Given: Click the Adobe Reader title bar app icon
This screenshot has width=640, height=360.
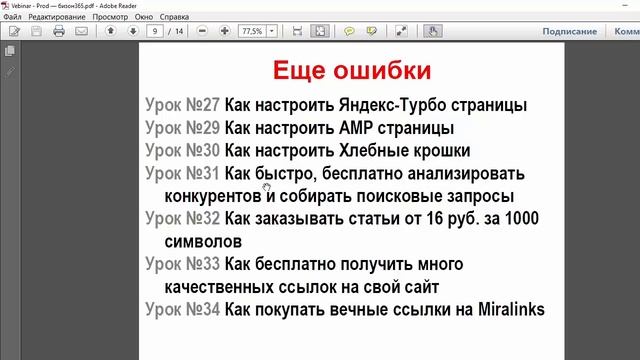Looking at the screenshot, I should click(5, 6).
